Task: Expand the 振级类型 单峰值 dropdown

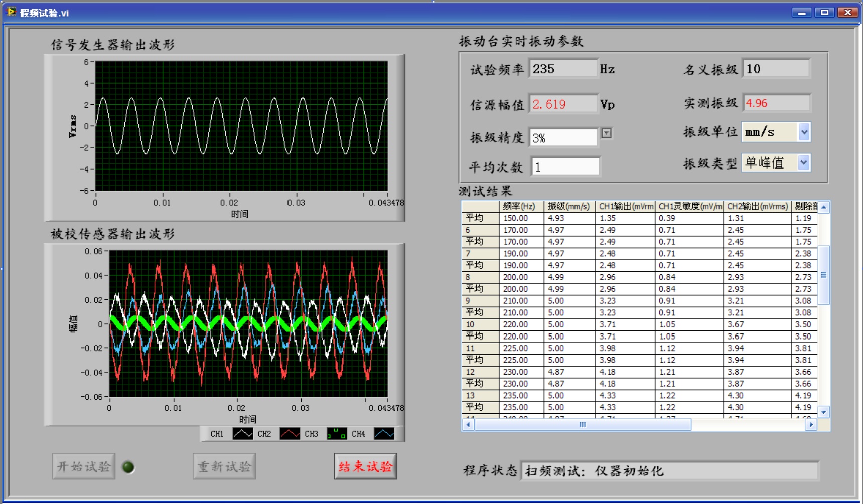Action: click(x=804, y=162)
